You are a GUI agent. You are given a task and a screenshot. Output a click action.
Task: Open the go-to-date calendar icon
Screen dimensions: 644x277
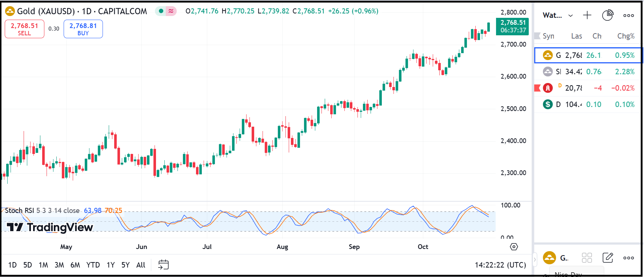click(163, 265)
